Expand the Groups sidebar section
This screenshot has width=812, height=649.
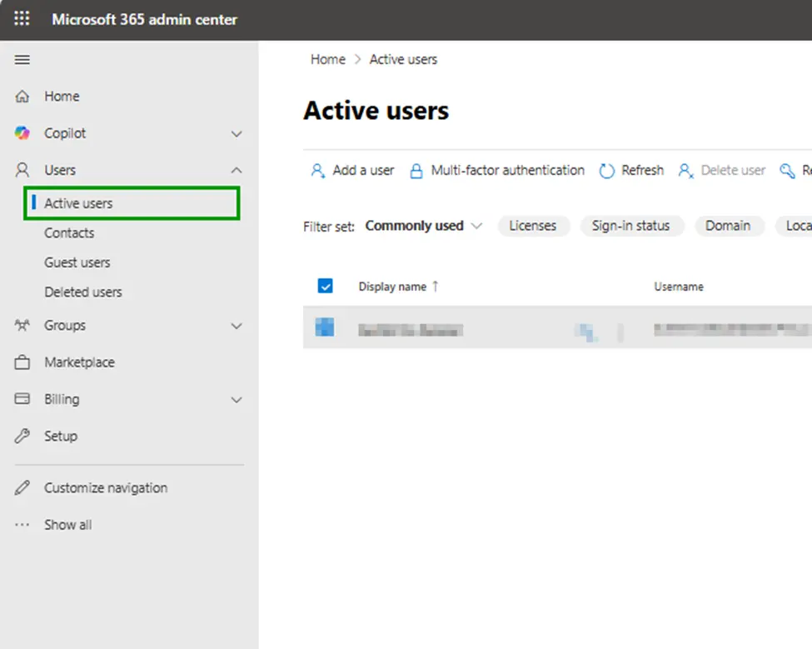point(237,325)
